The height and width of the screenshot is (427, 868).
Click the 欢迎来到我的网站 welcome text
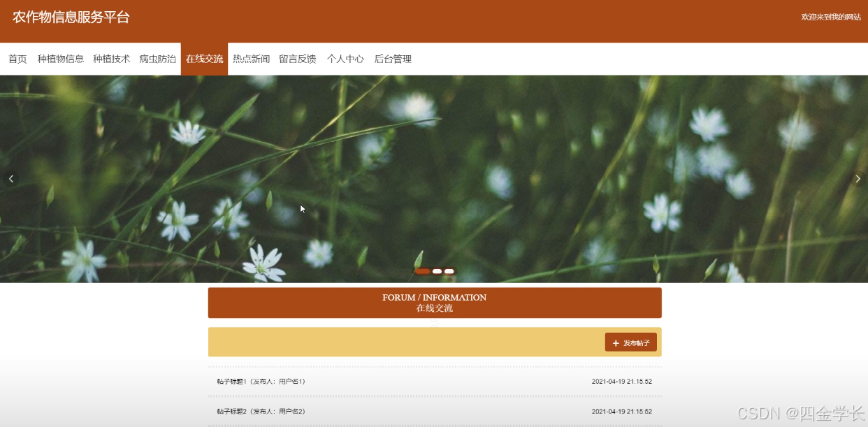pos(831,17)
